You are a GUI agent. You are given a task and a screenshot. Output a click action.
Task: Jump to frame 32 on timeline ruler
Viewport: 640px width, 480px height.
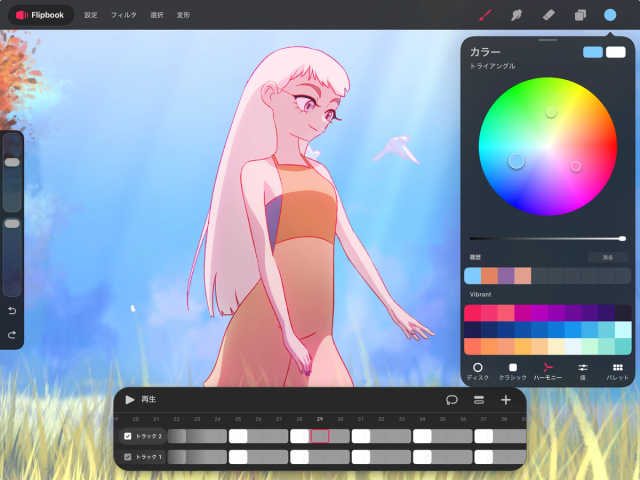pyautogui.click(x=381, y=419)
